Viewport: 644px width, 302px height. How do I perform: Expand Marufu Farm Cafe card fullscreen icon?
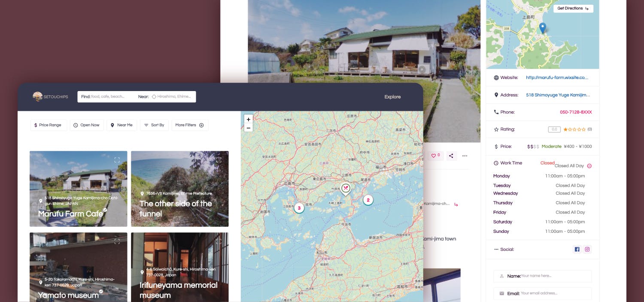117,160
